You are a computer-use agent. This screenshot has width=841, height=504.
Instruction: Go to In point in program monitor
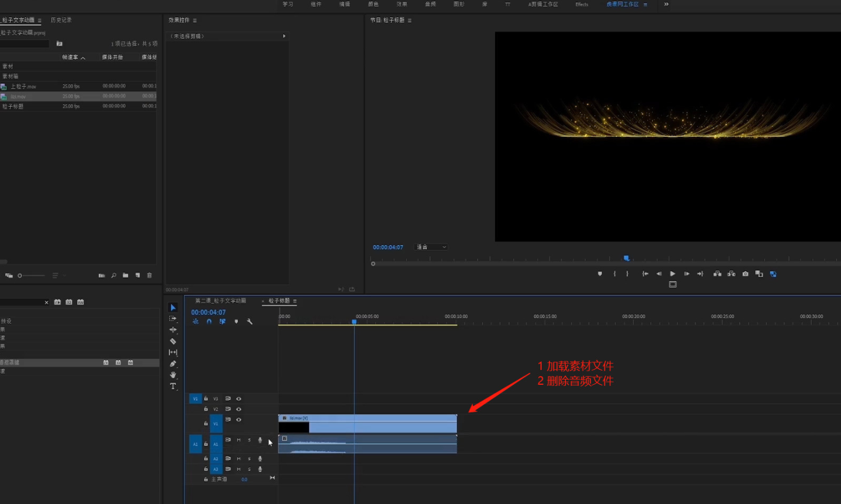click(645, 274)
